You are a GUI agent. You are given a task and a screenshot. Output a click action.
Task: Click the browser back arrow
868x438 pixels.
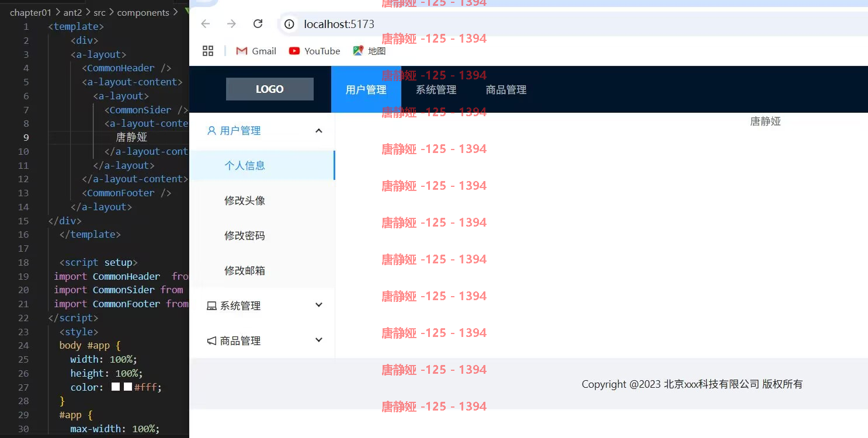tap(205, 24)
